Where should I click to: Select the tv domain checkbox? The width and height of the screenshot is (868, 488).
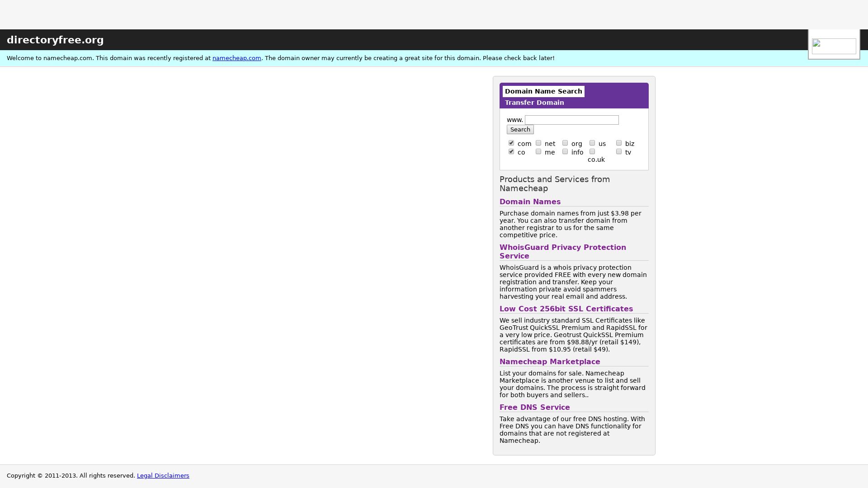pos(619,152)
